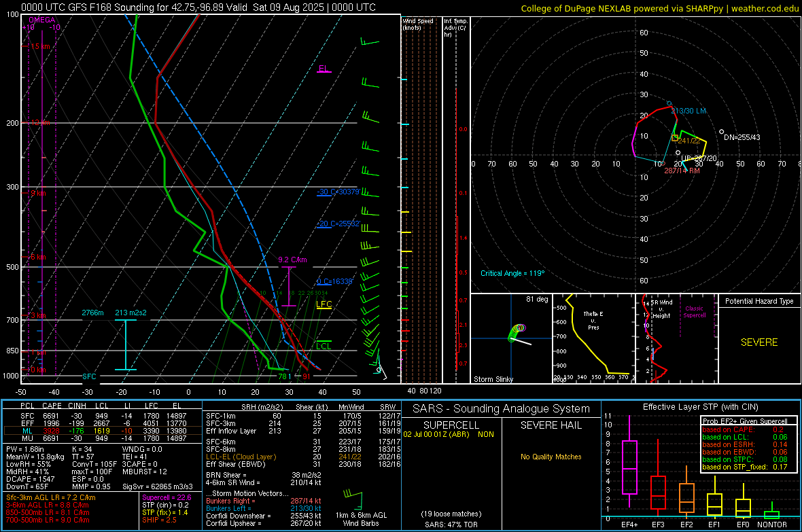This screenshot has width=802, height=532.
Task: Click the Inf. Temp. Adv. panel header
Action: coord(455,28)
